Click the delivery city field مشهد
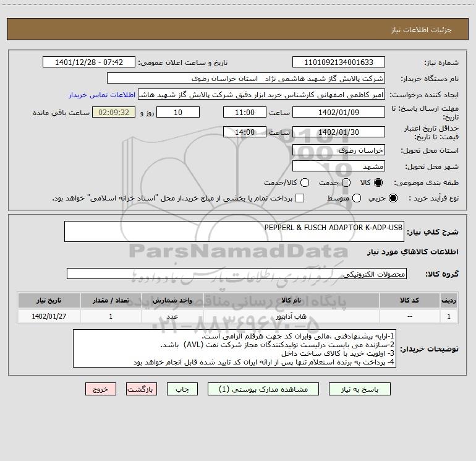The image size is (476, 461). [x=339, y=166]
